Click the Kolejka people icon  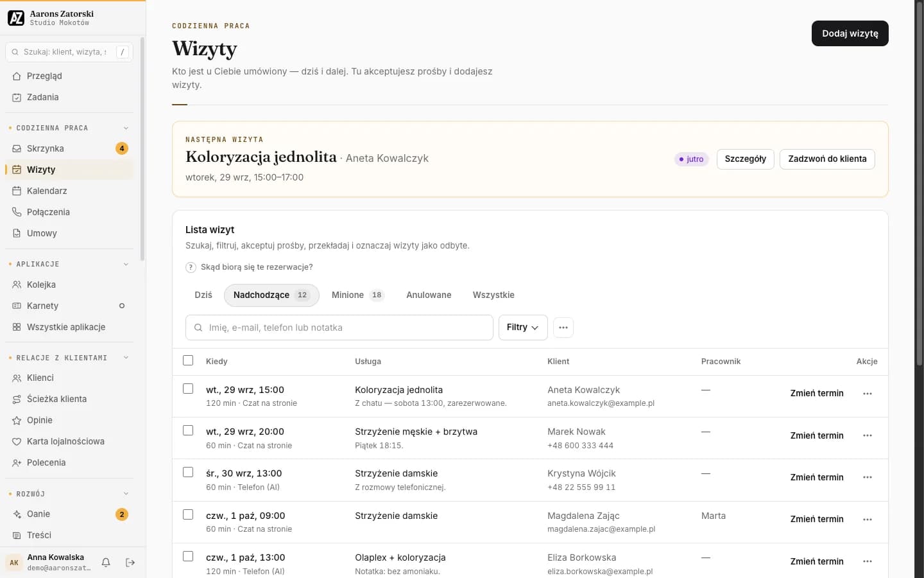tap(17, 285)
